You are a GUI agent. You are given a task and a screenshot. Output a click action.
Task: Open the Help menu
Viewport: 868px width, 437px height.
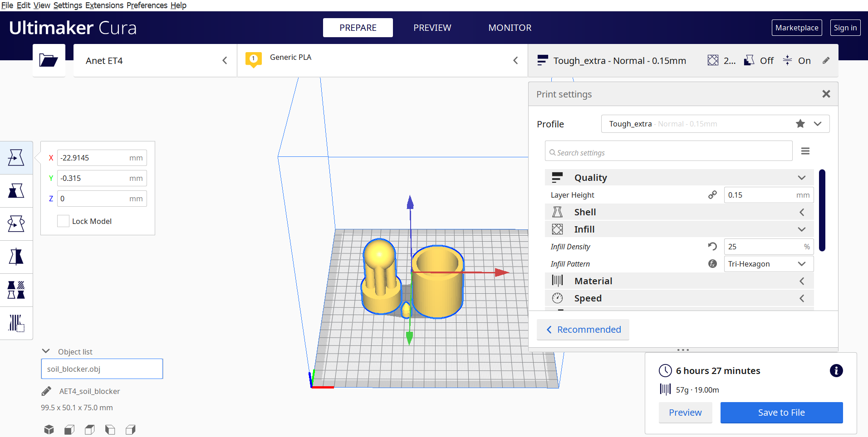(x=178, y=5)
